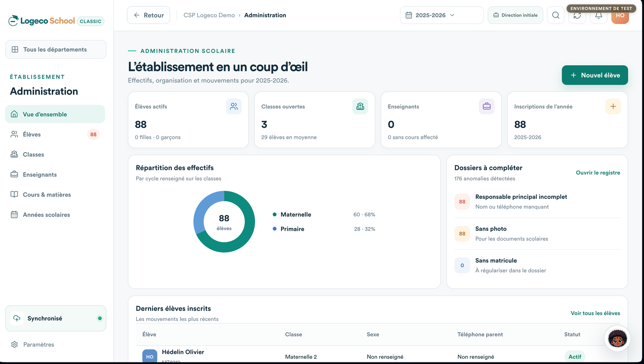
Task: Open the Paramètres link
Action: 39,345
